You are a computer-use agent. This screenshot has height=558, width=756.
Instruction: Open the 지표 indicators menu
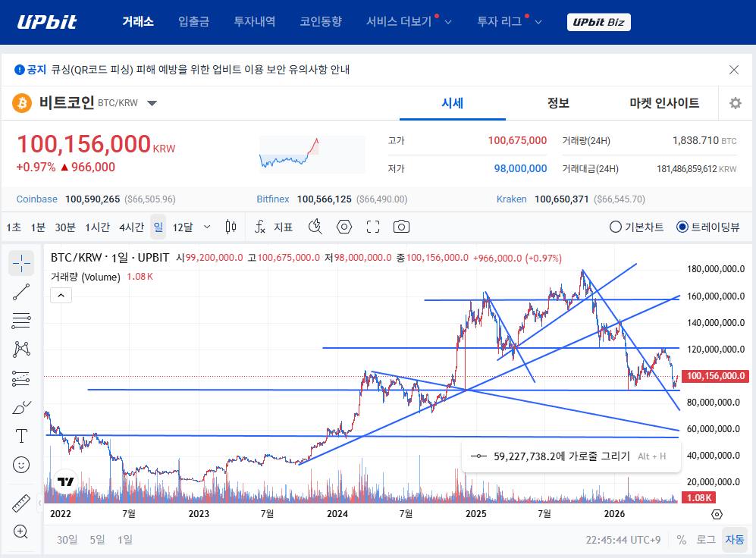[x=274, y=227]
